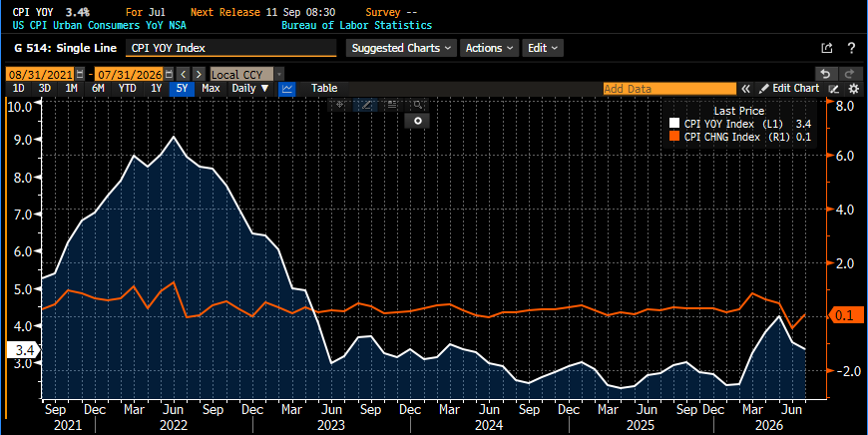Select the Max time range
The width and height of the screenshot is (868, 435).
(x=211, y=89)
